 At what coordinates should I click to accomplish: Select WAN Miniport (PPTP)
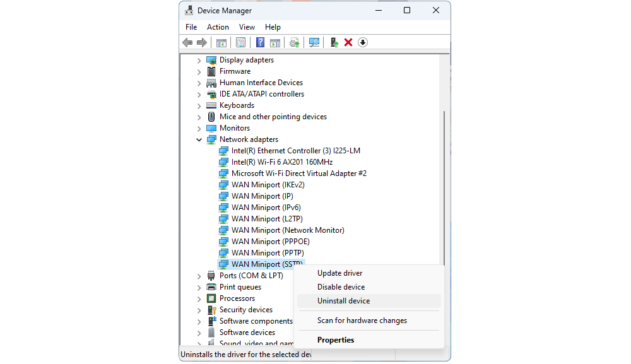coord(268,253)
